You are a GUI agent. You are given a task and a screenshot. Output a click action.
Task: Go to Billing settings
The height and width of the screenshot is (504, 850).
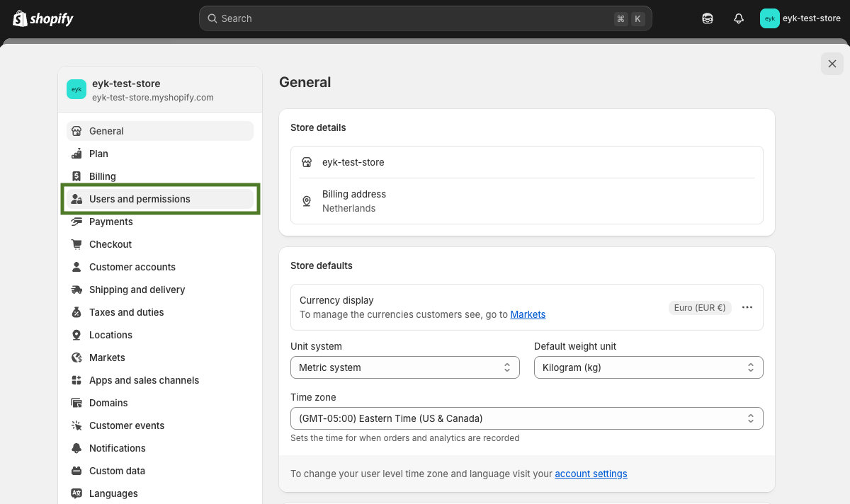(x=160, y=176)
